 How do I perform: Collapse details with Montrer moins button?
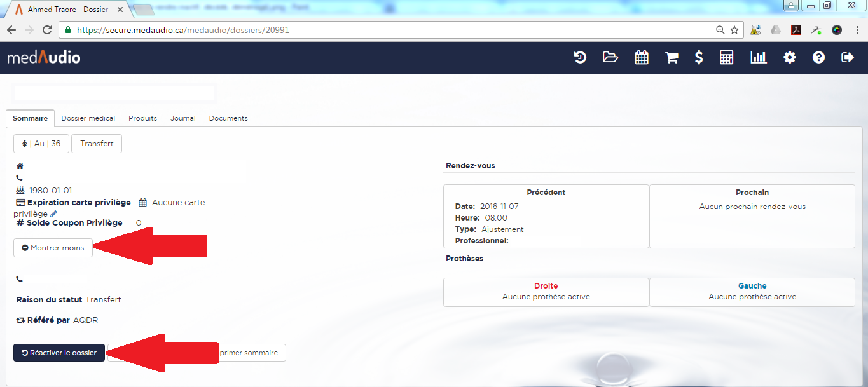coord(53,248)
